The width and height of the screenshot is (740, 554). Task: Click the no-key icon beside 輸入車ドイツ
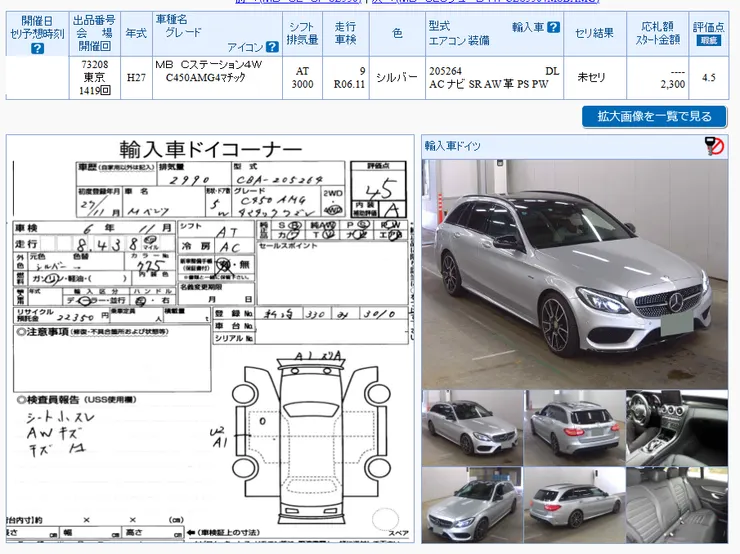point(715,146)
